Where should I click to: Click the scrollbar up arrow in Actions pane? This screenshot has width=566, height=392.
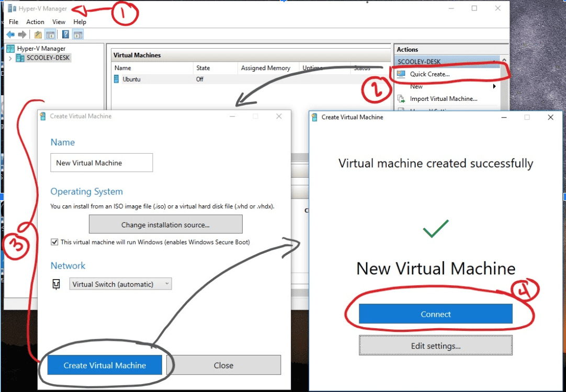click(x=504, y=59)
